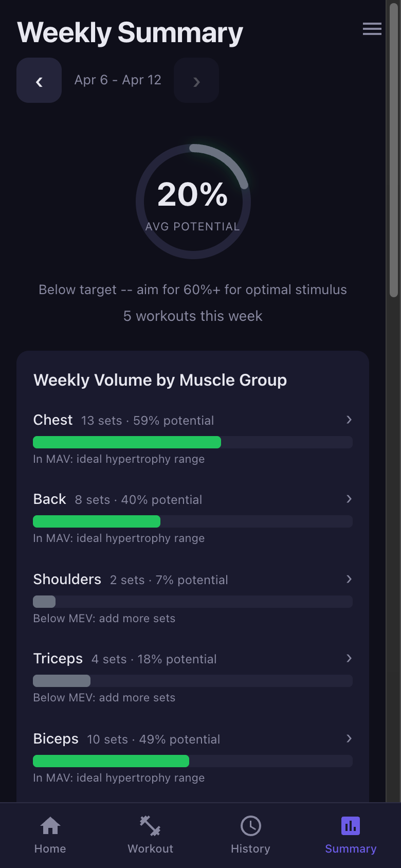
Task: Go to next week with right arrow
Action: click(196, 80)
